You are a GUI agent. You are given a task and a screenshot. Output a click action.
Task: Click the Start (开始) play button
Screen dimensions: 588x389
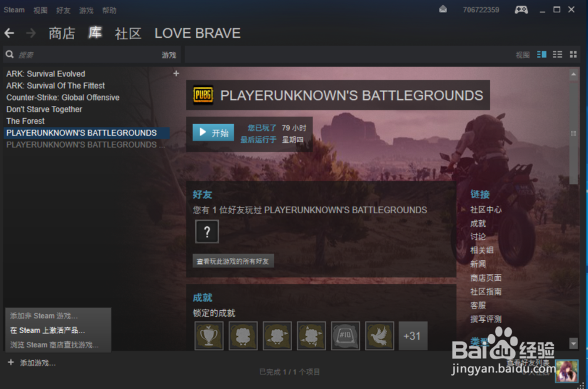pos(213,132)
